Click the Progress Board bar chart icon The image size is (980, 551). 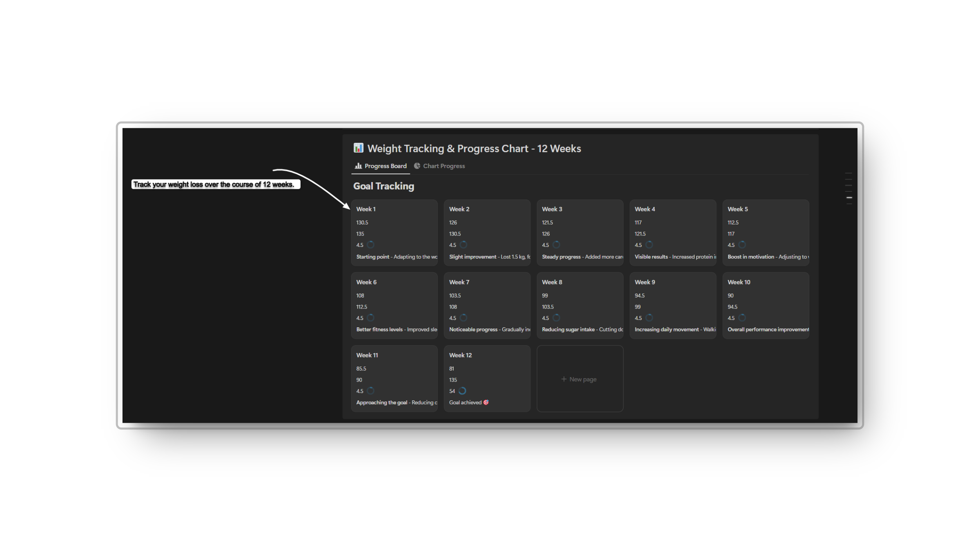click(x=358, y=166)
